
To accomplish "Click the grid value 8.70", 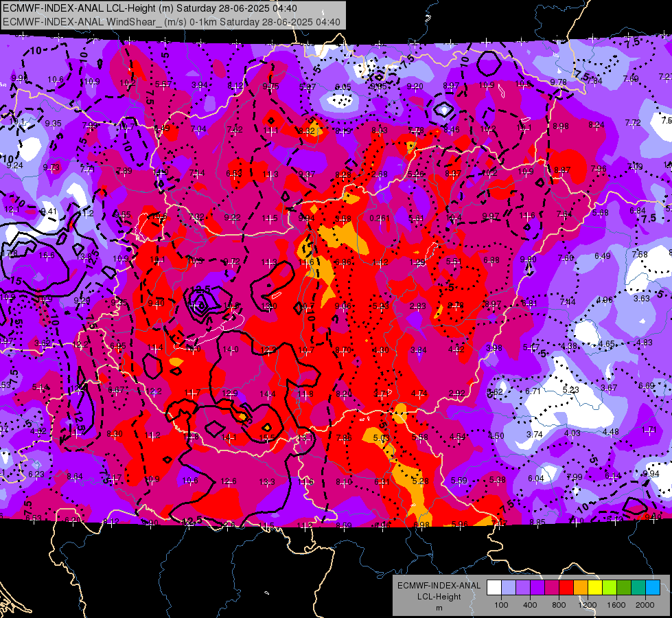I will [343, 350].
